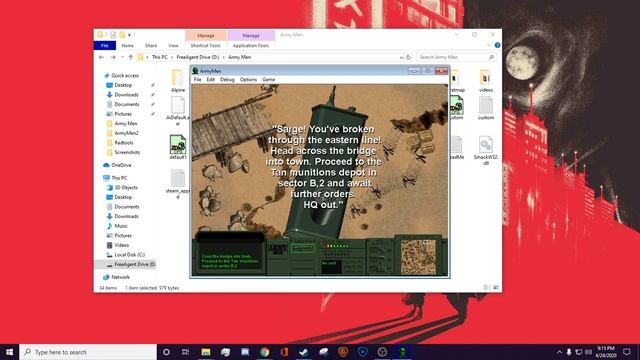The height and width of the screenshot is (360, 640).
Task: Select OneDrive in navigation pane
Action: coord(121,165)
